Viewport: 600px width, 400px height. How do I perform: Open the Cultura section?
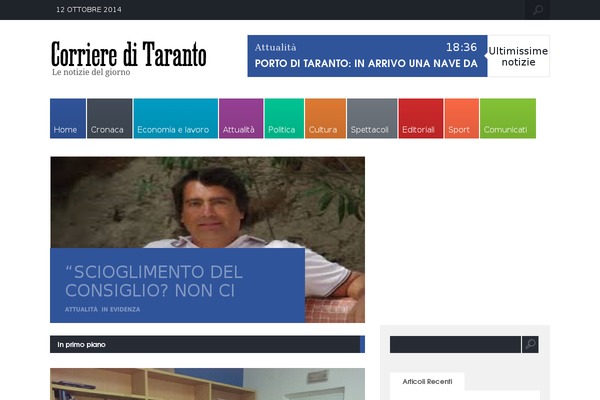[x=325, y=118]
